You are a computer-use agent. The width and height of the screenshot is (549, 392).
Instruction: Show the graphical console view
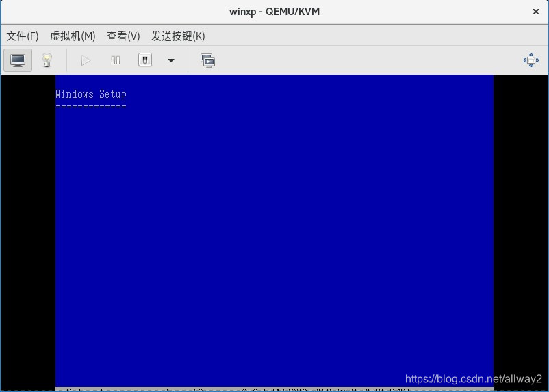(x=18, y=60)
